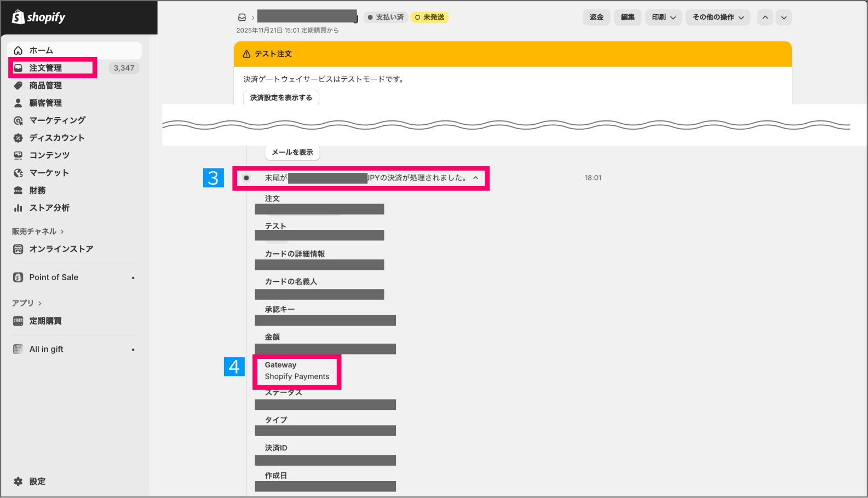The height and width of the screenshot is (498, 868).
Task: Click the store analytics bar chart icon
Action: (18, 208)
